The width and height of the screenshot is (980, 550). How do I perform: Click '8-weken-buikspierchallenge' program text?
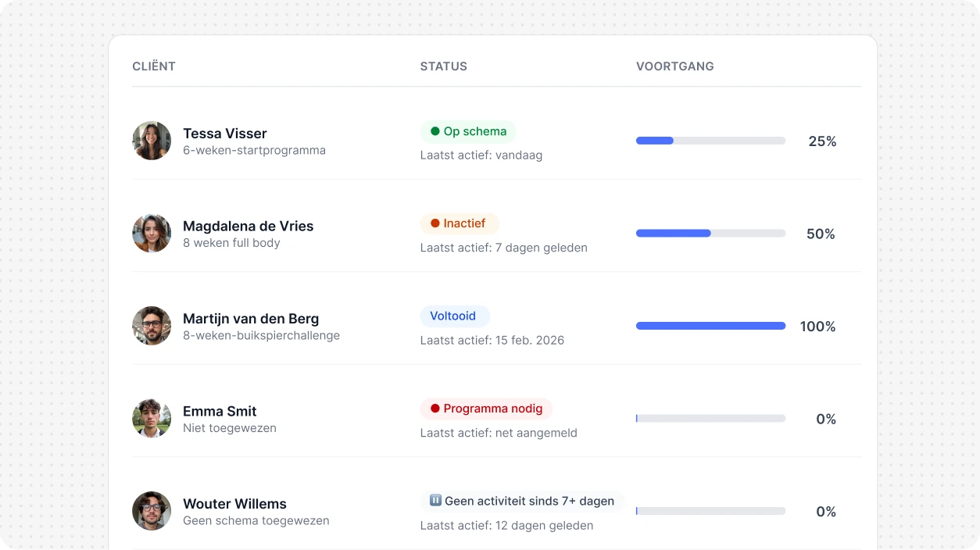261,335
